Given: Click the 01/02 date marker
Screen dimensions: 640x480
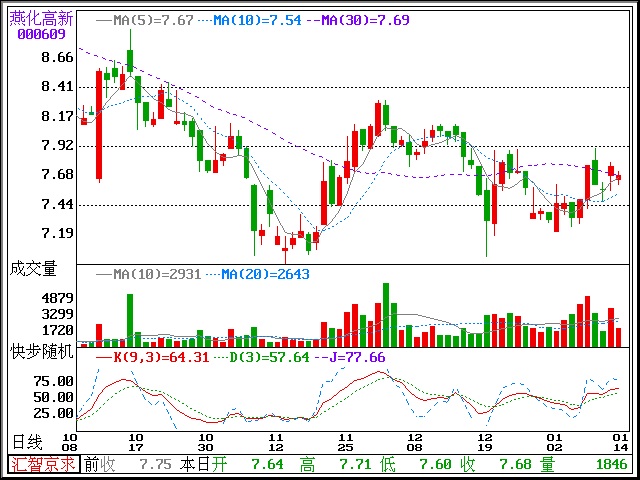Looking at the screenshot, I should (x=555, y=442).
